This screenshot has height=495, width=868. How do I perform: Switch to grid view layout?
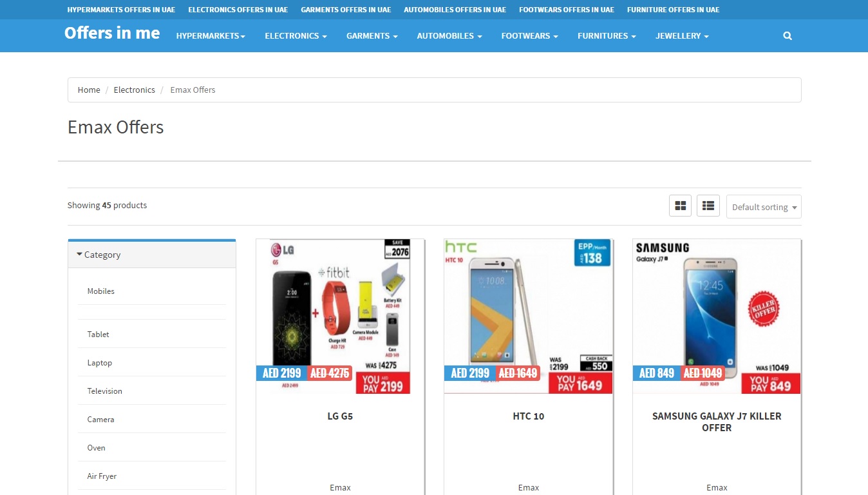[x=680, y=206]
